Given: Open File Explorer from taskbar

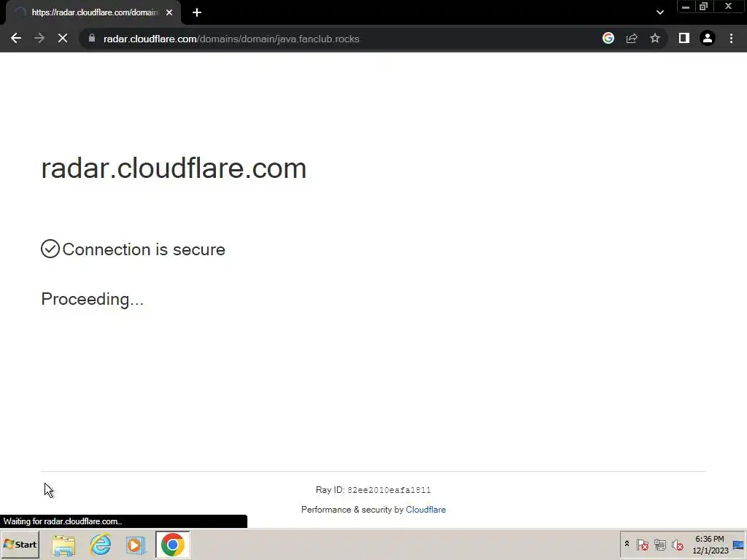Looking at the screenshot, I should click(x=64, y=545).
